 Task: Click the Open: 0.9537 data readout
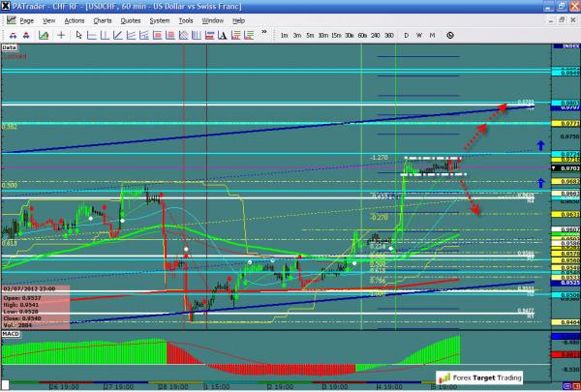[22, 298]
